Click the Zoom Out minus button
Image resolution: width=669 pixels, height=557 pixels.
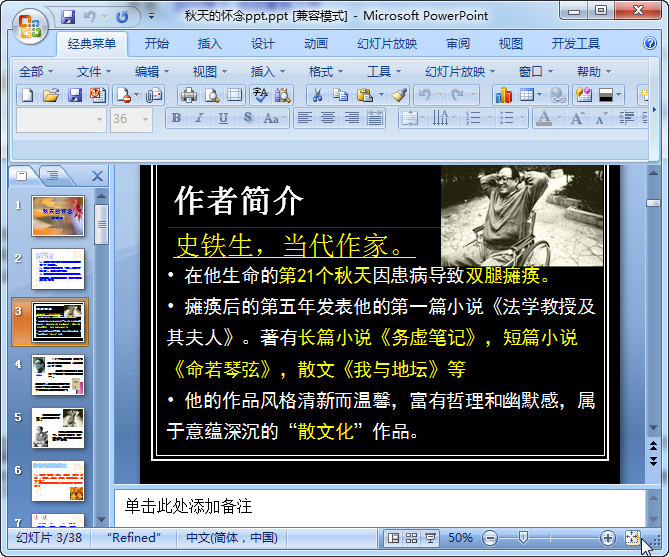(x=490, y=538)
